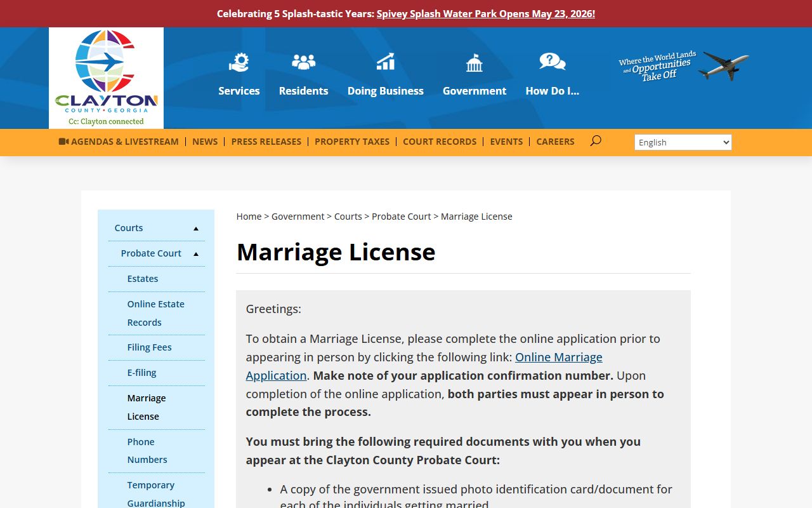Open the Services menu label
The image size is (812, 508).
click(x=239, y=91)
